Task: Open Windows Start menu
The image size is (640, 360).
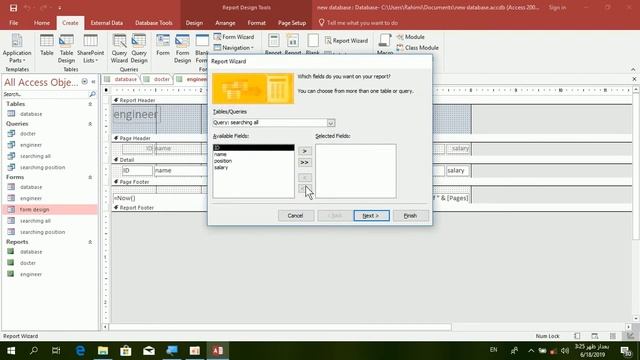Action: [11, 351]
